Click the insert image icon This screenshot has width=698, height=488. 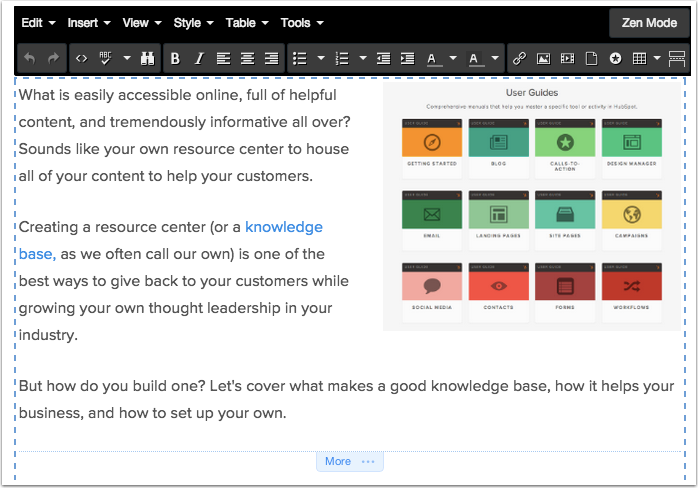click(x=543, y=59)
